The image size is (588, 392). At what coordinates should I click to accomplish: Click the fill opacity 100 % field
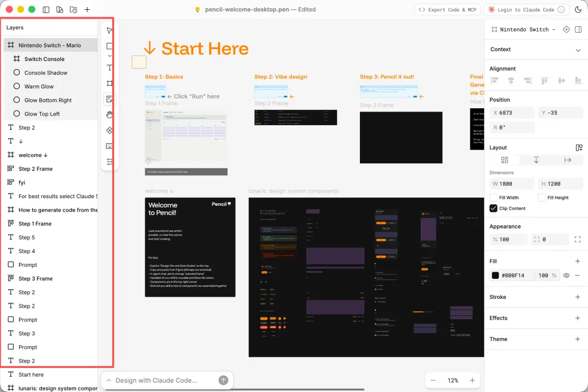click(x=548, y=275)
